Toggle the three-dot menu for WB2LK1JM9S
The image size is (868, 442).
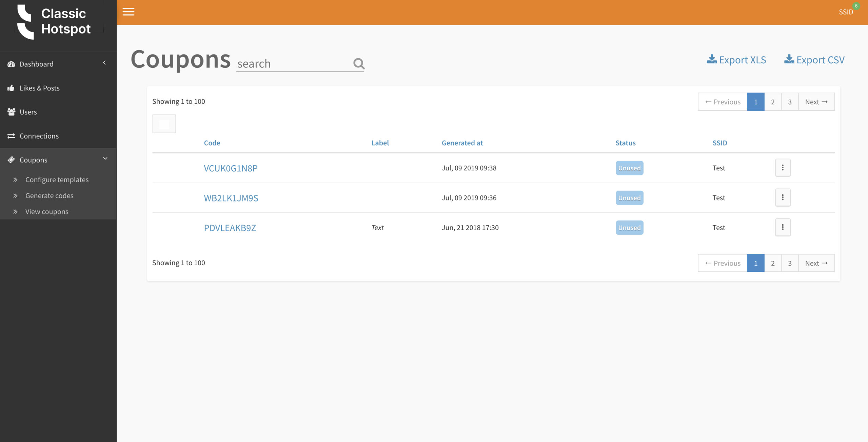coord(782,197)
